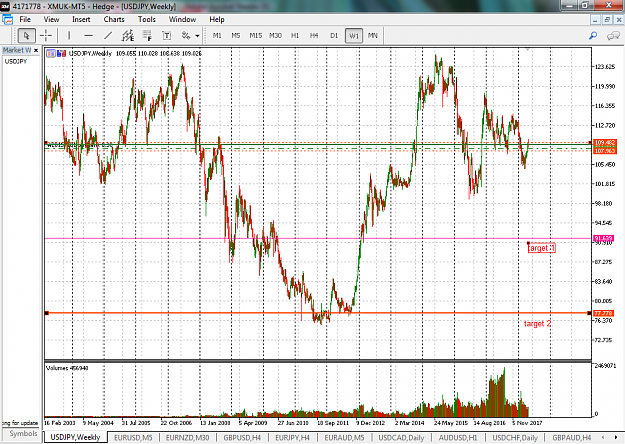Viewport: 625px width, 444px height.
Task: Restore the inner chart window
Action: [607, 20]
